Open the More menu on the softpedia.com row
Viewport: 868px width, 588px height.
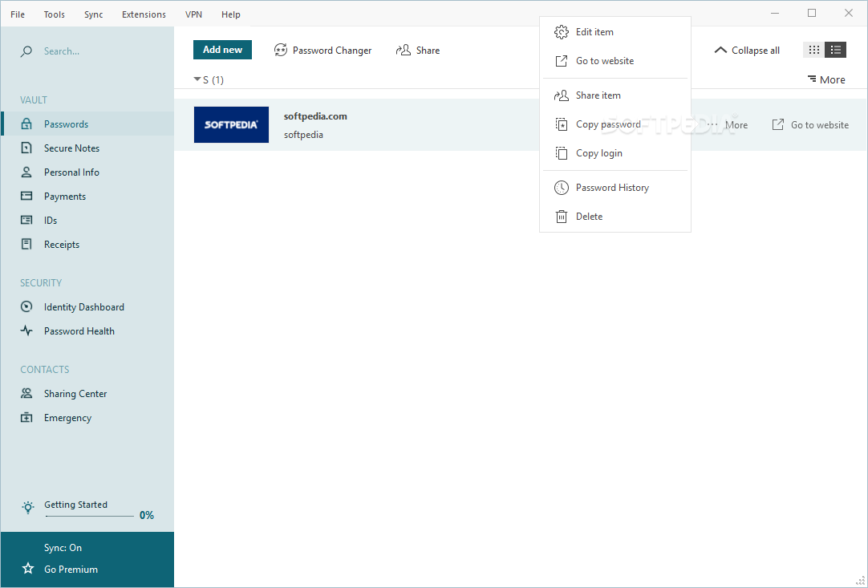point(728,125)
